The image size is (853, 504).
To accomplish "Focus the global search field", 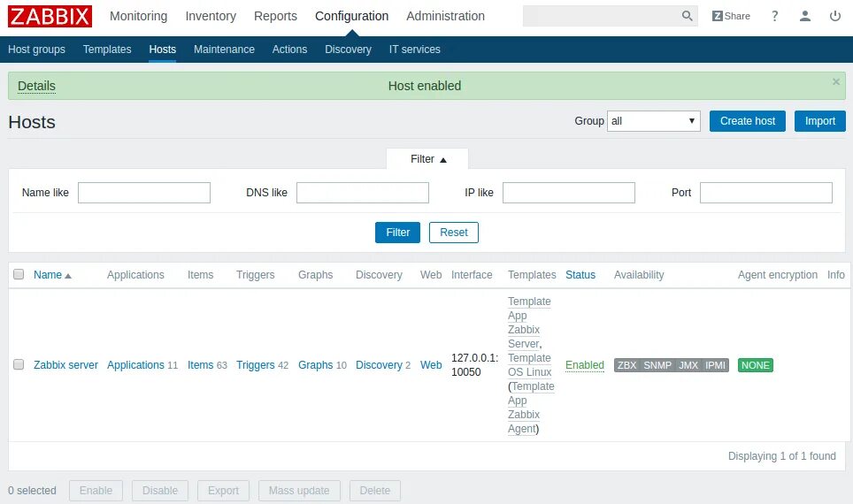I will tap(602, 16).
